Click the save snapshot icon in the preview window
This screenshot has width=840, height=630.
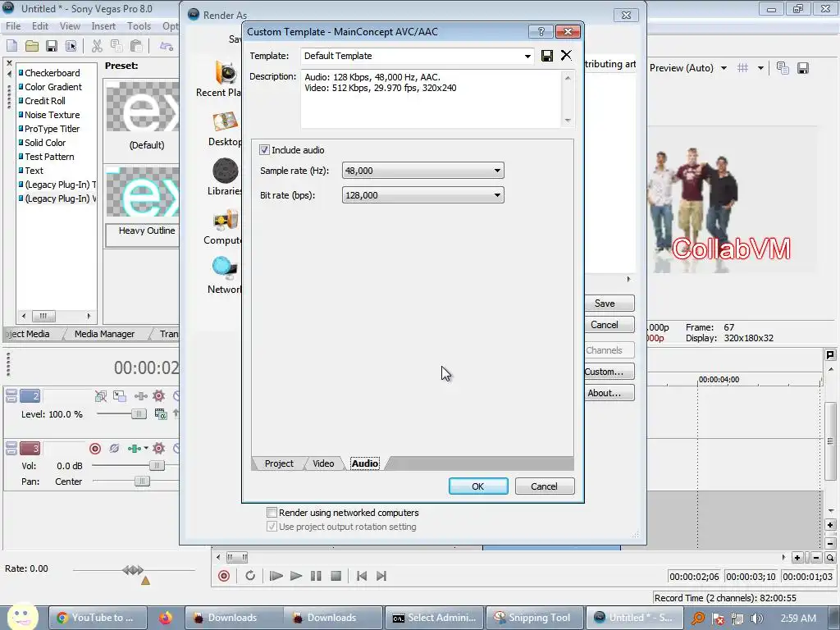click(802, 68)
